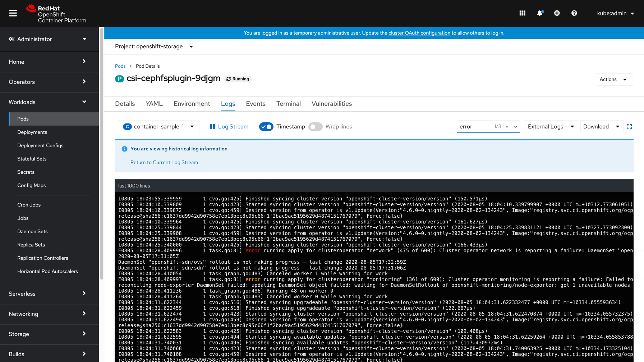Viewport: 644px width, 362px height.
Task: Pause the log stream icon
Action: (x=212, y=127)
